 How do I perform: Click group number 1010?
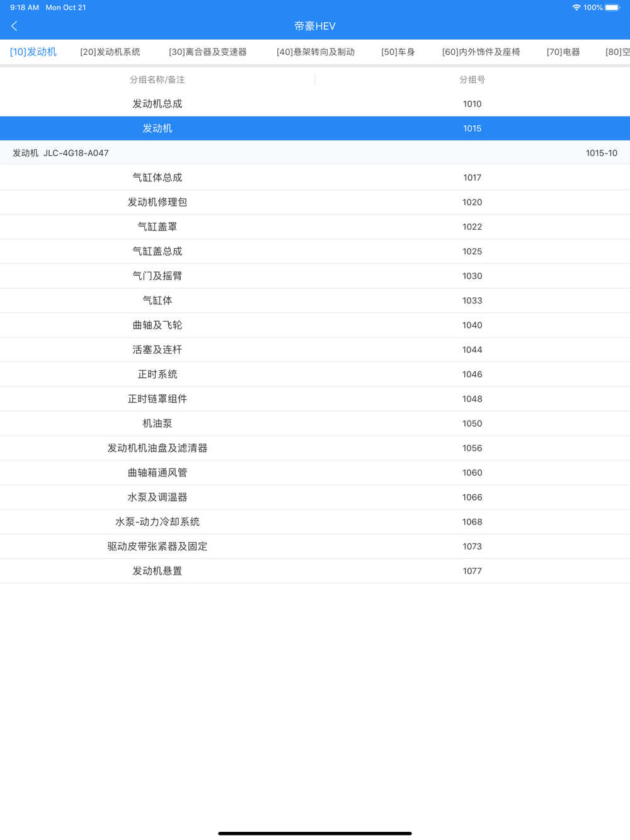click(x=472, y=104)
